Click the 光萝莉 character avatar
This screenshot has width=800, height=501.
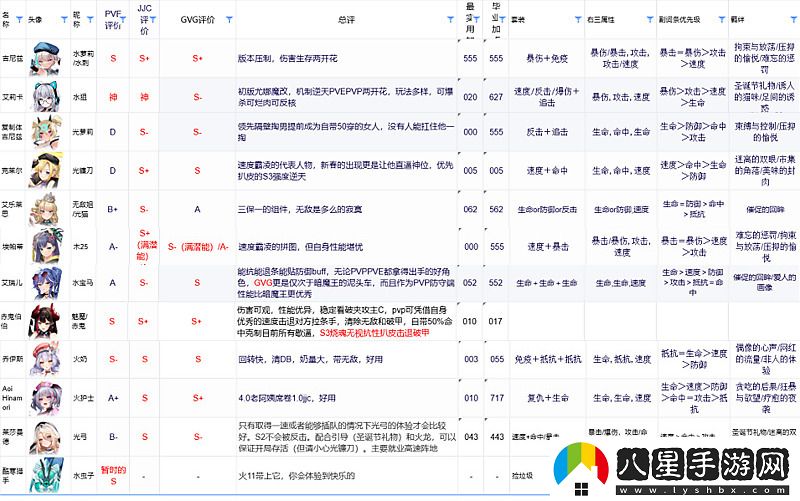[47, 132]
